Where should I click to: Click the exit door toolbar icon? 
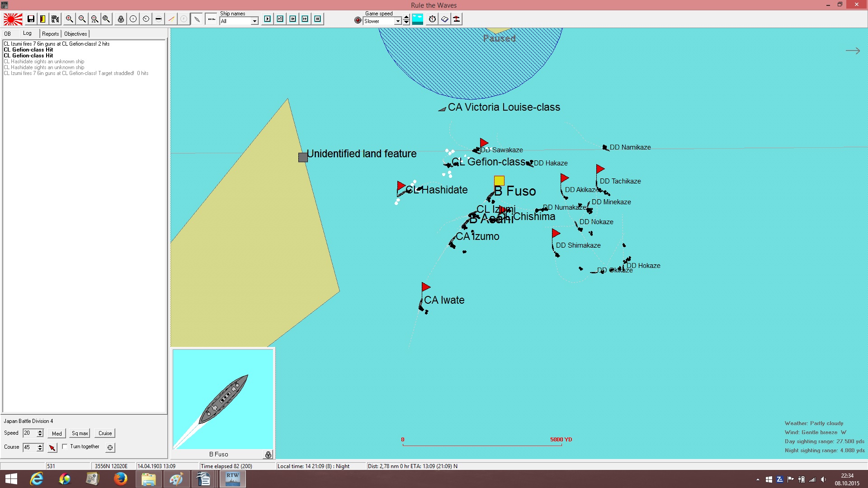click(42, 19)
